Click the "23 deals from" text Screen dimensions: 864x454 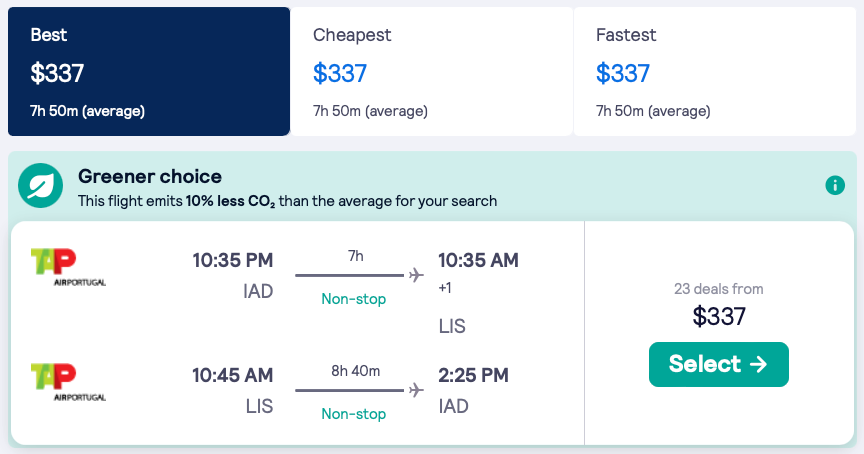[x=718, y=289]
